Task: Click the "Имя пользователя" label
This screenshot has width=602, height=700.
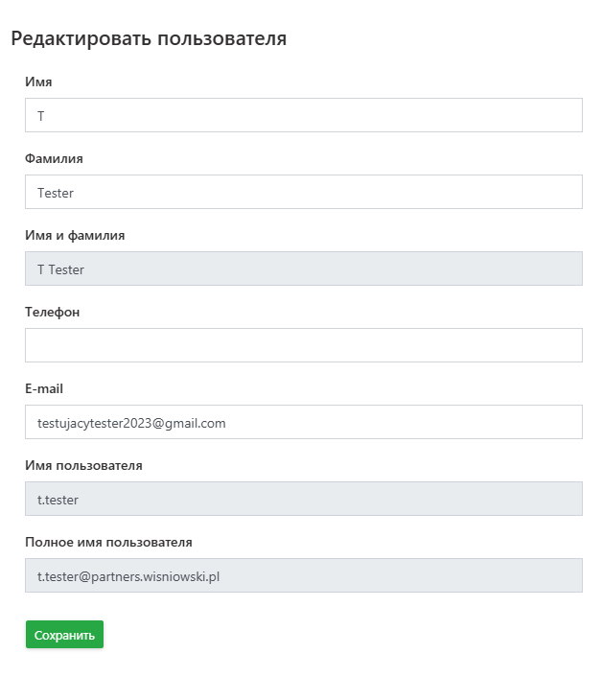Action: point(83,466)
